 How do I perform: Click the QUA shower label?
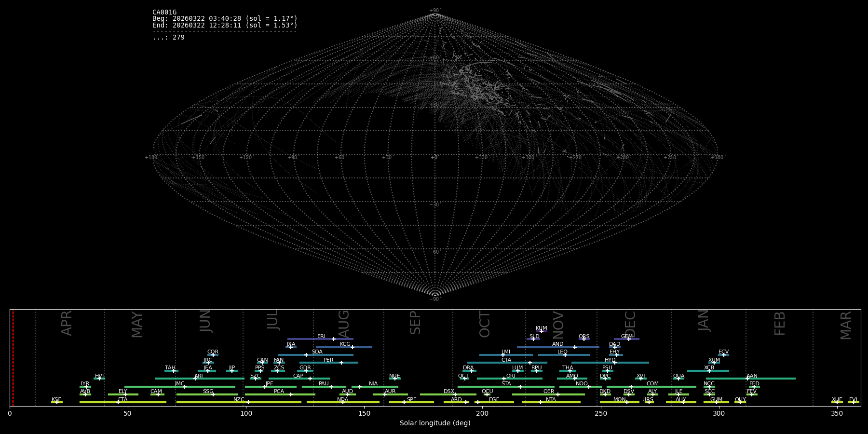pyautogui.click(x=678, y=376)
